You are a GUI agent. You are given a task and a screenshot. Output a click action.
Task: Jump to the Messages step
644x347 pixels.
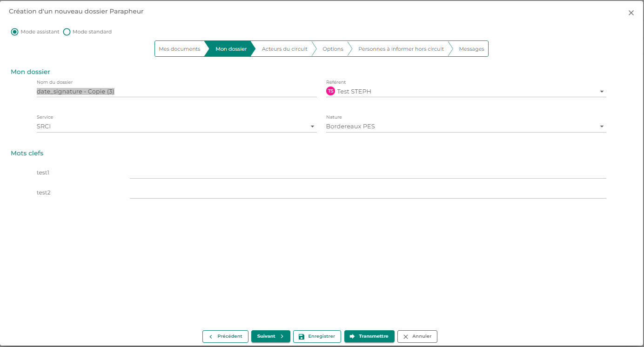[471, 49]
